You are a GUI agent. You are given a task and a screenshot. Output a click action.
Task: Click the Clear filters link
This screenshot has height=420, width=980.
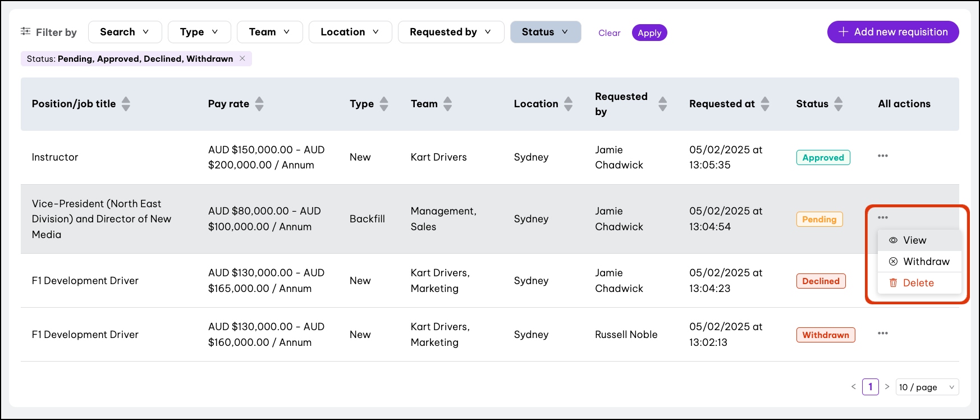click(609, 33)
